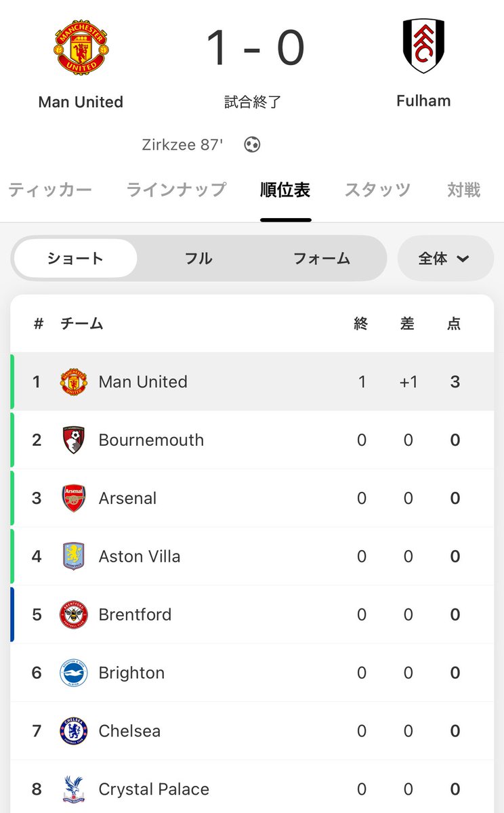504x813 pixels.
Task: Click the Chelsea club logo
Action: pyautogui.click(x=73, y=731)
